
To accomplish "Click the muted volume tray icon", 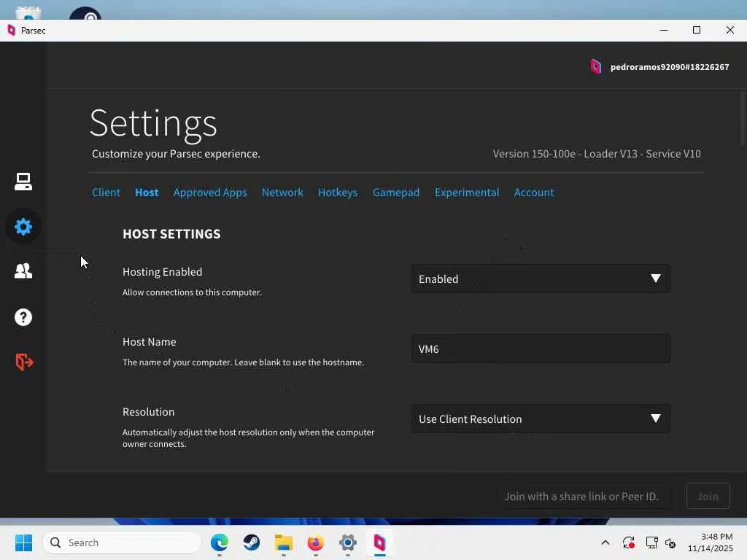I will click(x=670, y=542).
